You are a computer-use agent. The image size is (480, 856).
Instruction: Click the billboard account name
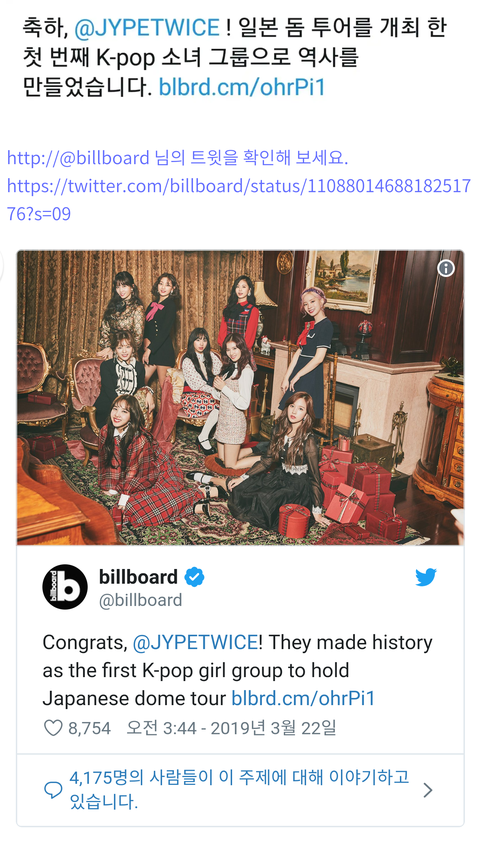click(x=138, y=577)
